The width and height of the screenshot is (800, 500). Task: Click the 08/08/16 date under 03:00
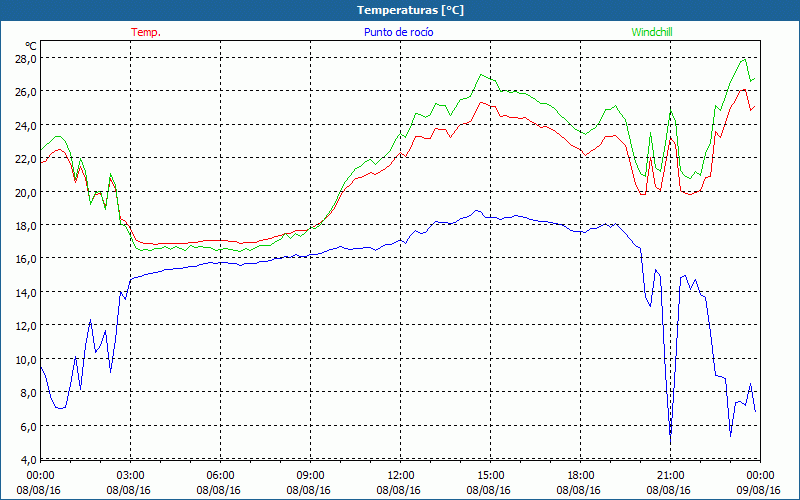point(128,490)
